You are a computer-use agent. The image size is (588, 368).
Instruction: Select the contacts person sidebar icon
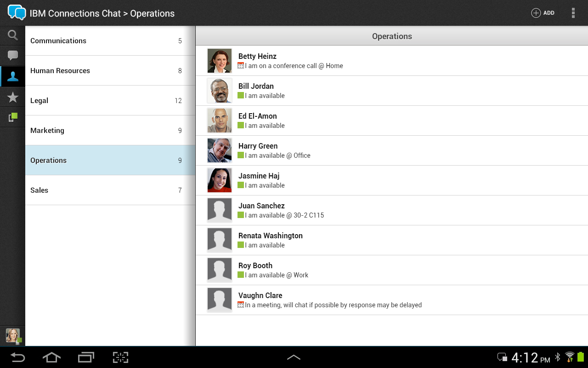point(13,76)
